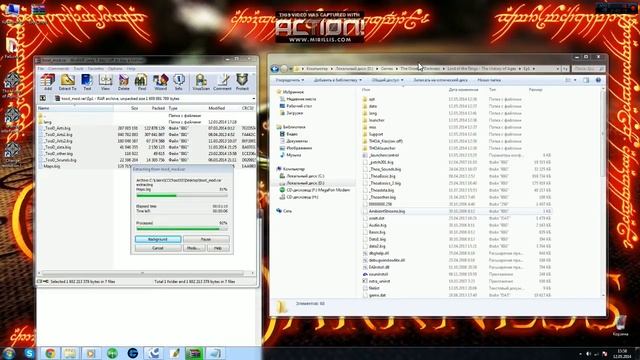Click the Chrome icon on taskbar
The image size is (640, 360).
tap(51, 353)
